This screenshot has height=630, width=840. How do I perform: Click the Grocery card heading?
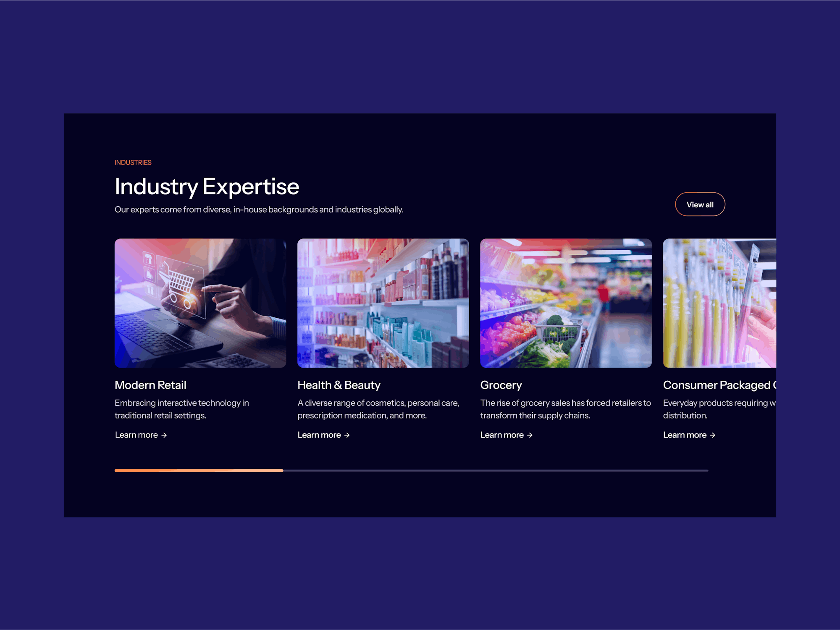tap(501, 385)
